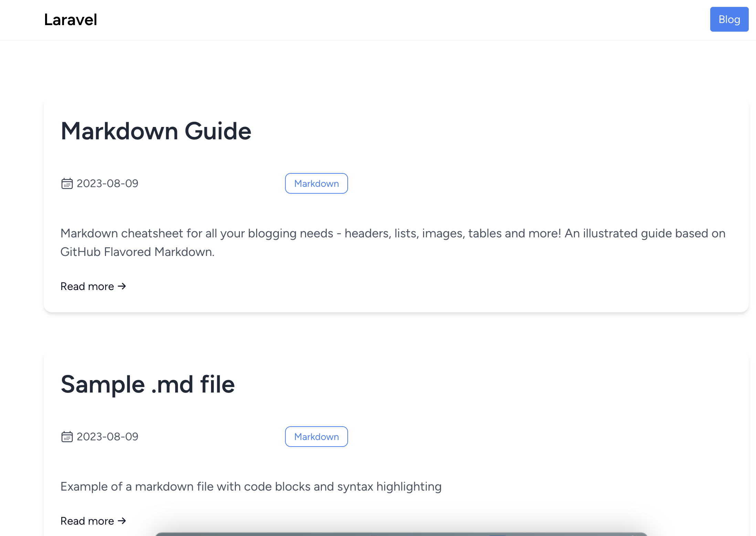Select Markdown tag on Sample .md post
This screenshot has width=756, height=536.
pyautogui.click(x=316, y=437)
